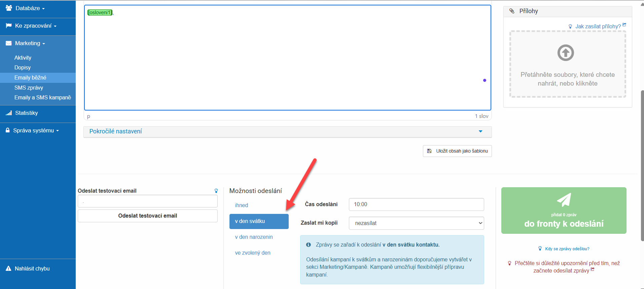644x289 pixels.
Task: Select v den svátku option
Action: click(x=259, y=221)
